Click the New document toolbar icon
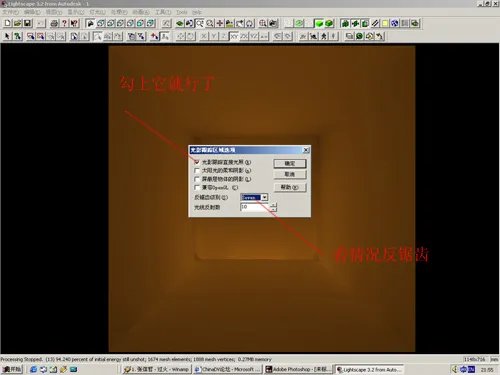 7,23
